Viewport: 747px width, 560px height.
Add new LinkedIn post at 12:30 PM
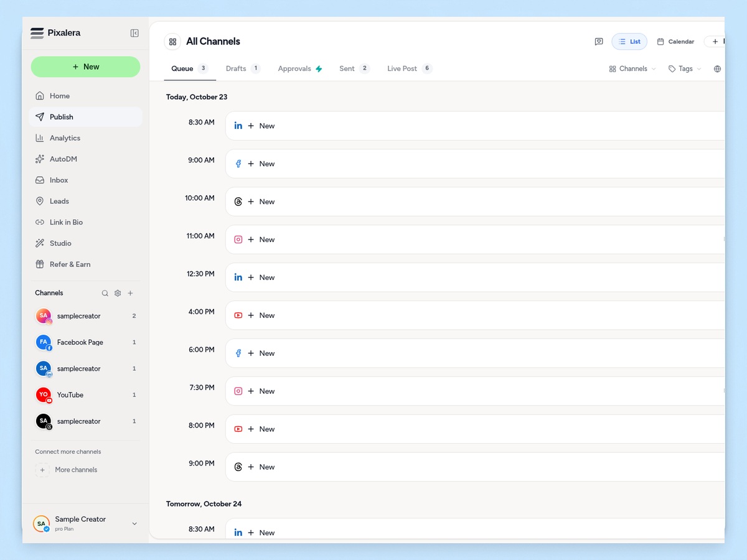pos(475,278)
